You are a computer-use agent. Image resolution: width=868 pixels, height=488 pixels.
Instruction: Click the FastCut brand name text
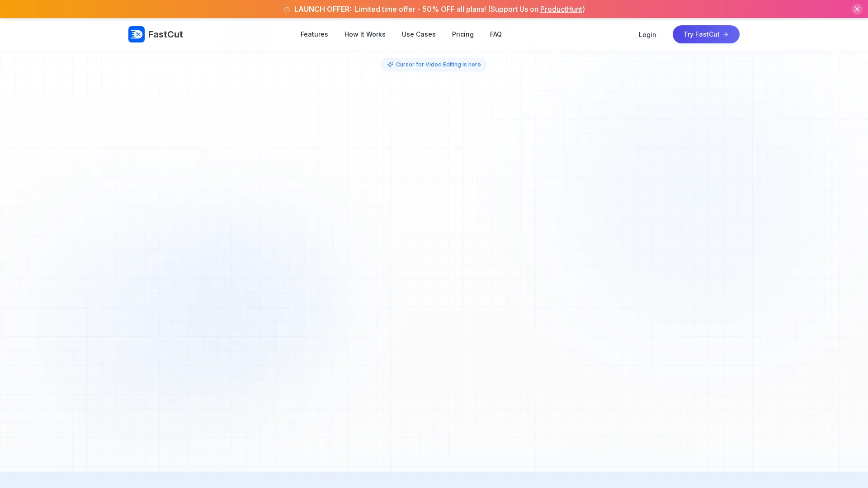[165, 34]
